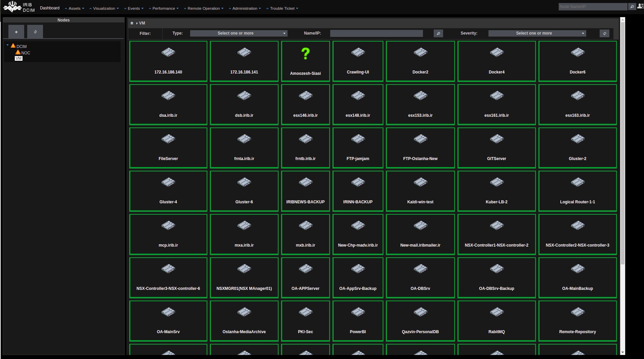The height and width of the screenshot is (359, 644).
Task: Click the top-right node search button
Action: coord(632,6)
